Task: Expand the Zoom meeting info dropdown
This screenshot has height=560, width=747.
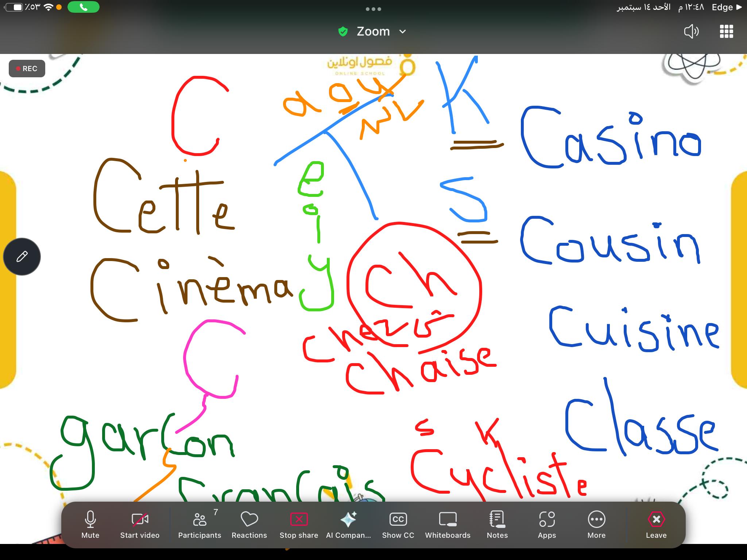Action: point(402,32)
